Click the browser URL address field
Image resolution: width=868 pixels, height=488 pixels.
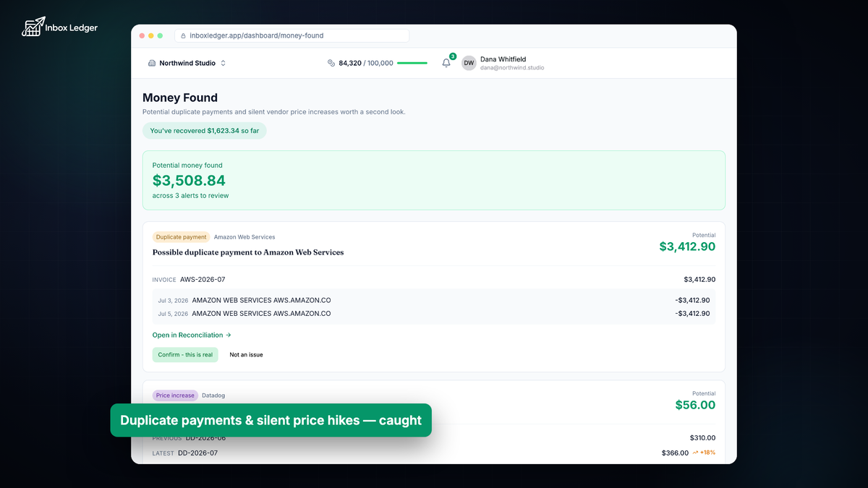pyautogui.click(x=292, y=35)
